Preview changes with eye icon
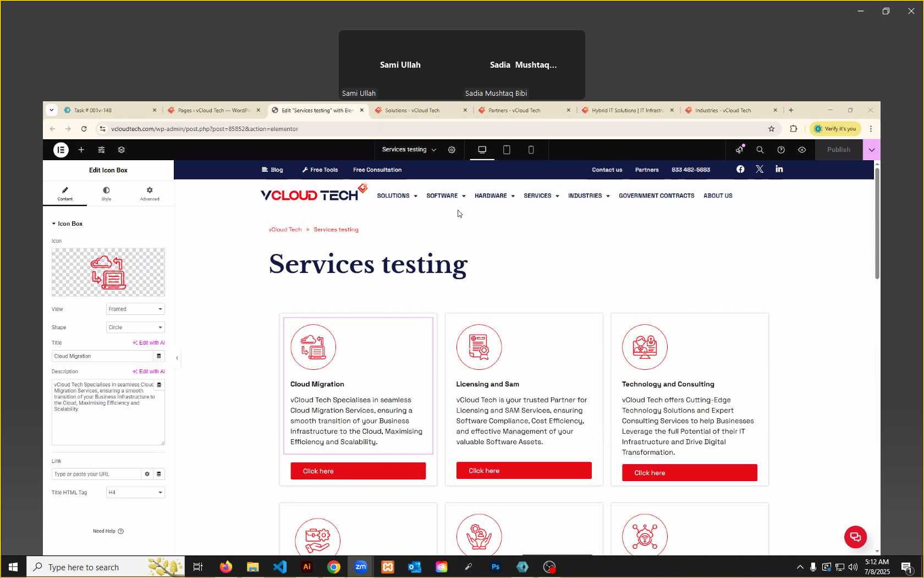924x578 pixels. 802,150
